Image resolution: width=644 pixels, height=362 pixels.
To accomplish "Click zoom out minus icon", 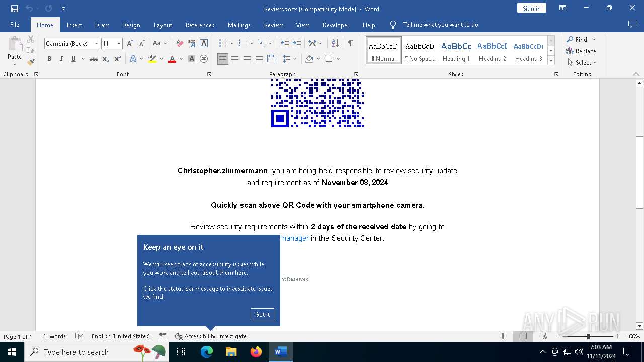I will 558,336.
